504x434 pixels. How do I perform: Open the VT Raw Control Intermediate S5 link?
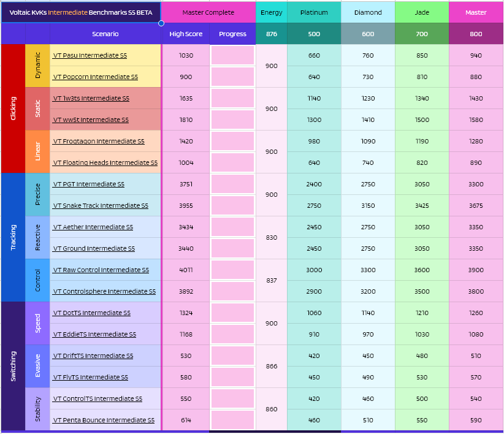coord(101,270)
